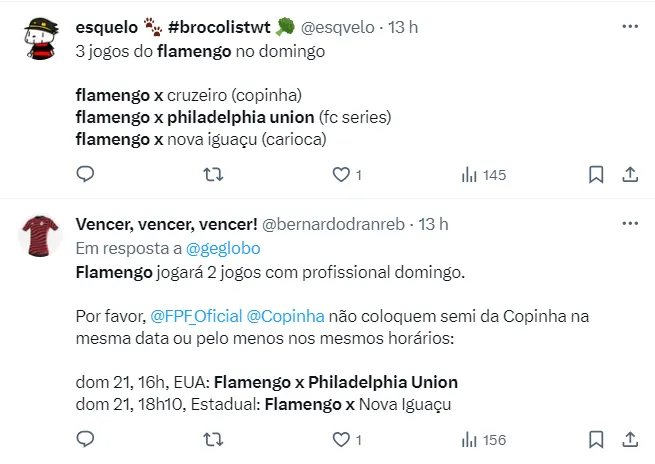View analytics showing 156 views
The image size is (655, 464).
point(484,439)
